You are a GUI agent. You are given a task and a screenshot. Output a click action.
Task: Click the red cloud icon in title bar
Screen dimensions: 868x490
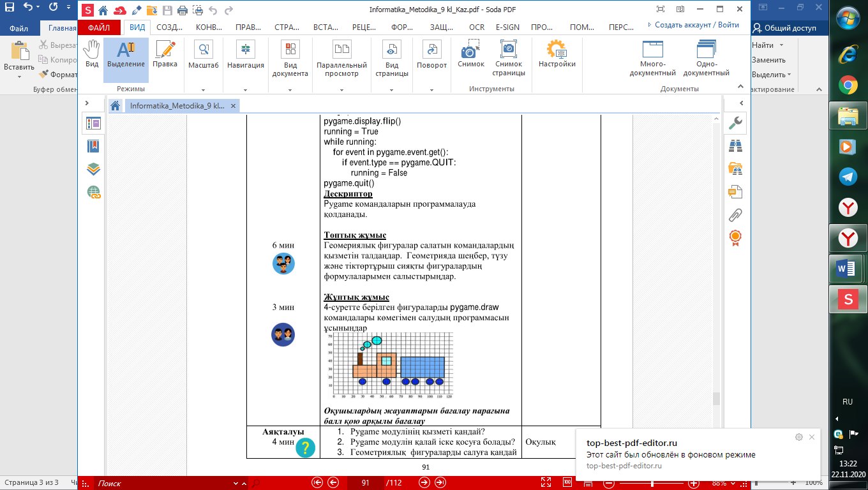[119, 10]
